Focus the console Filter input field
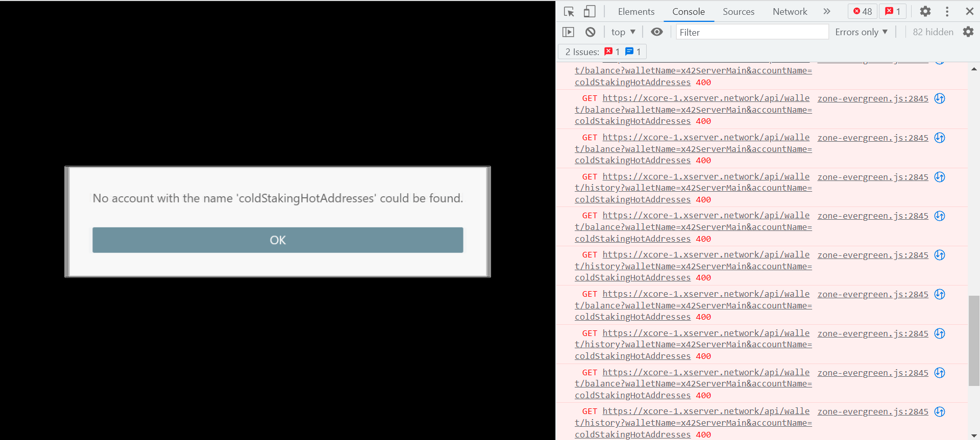Viewport: 980px width, 440px height. (752, 32)
